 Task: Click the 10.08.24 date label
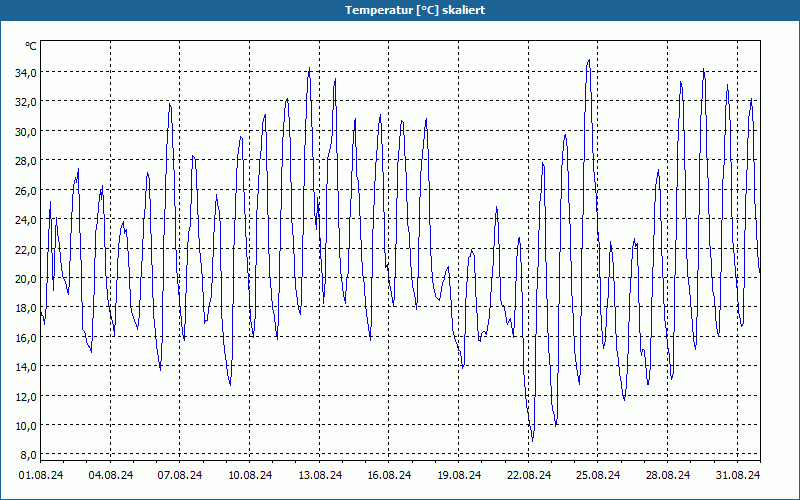coord(250,475)
